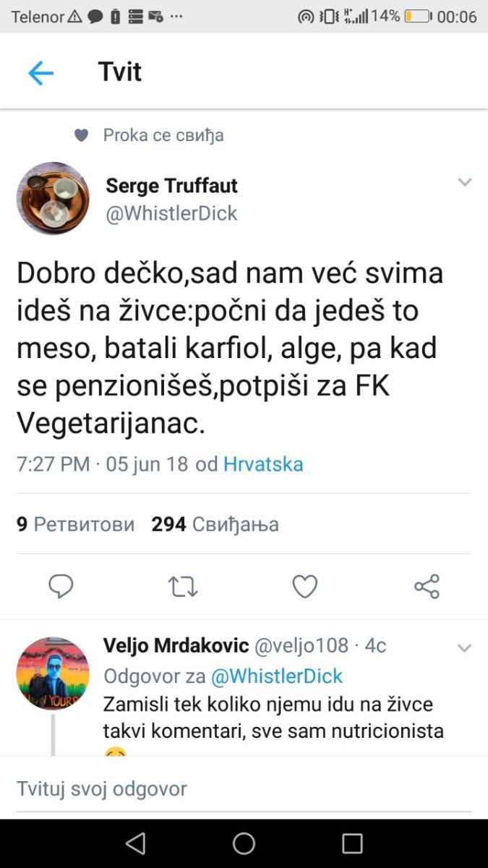The image size is (488, 868).
Task: Tap the battery status icon
Action: pyautogui.click(x=418, y=17)
